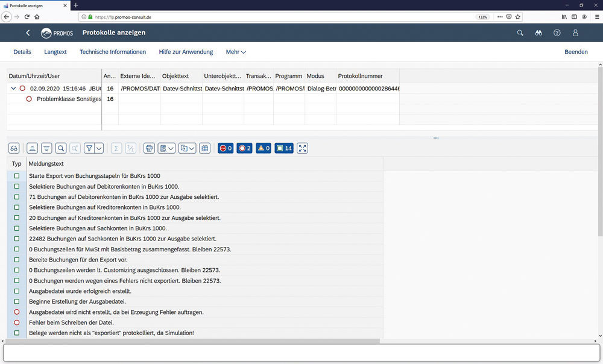Click the magnifier search icon in message toolbar
The height and width of the screenshot is (364, 603).
click(x=61, y=148)
